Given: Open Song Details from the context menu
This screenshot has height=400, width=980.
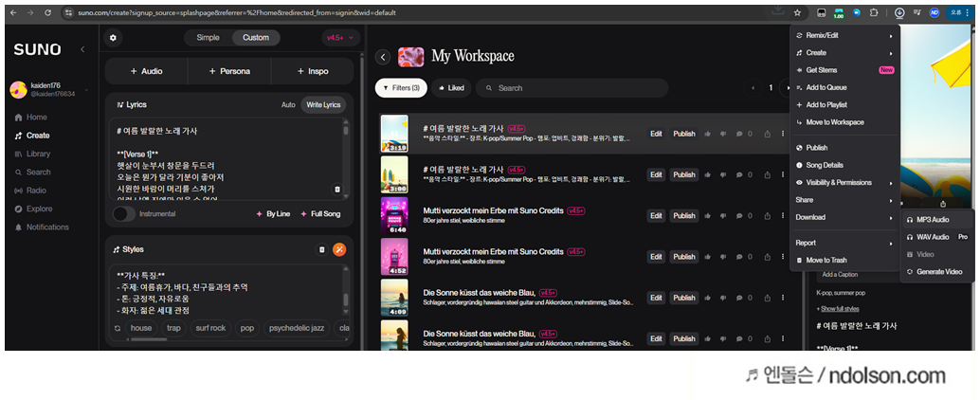Looking at the screenshot, I should [844, 165].
